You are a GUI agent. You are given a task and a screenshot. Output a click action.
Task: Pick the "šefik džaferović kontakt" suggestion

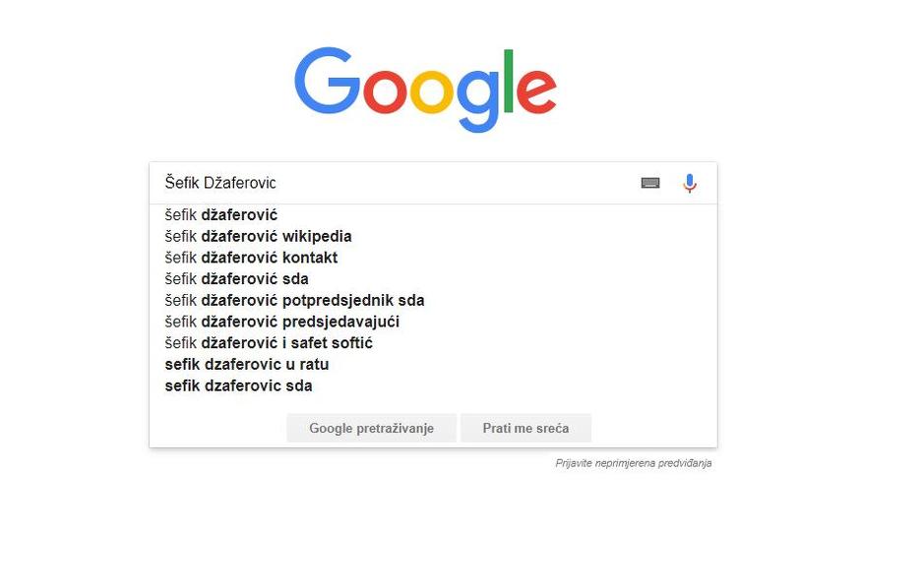click(251, 258)
